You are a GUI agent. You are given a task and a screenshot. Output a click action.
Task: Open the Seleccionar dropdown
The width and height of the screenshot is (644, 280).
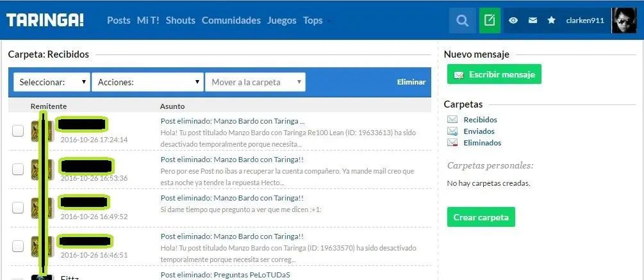[52, 82]
